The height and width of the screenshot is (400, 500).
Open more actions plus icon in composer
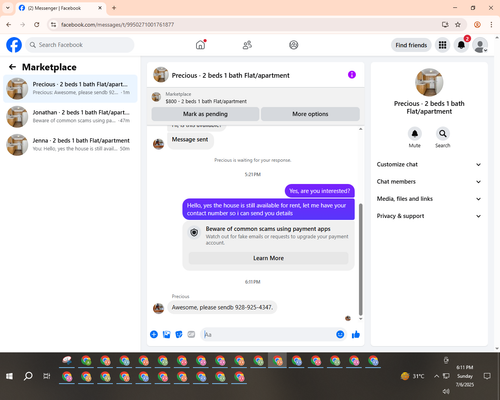tap(154, 334)
